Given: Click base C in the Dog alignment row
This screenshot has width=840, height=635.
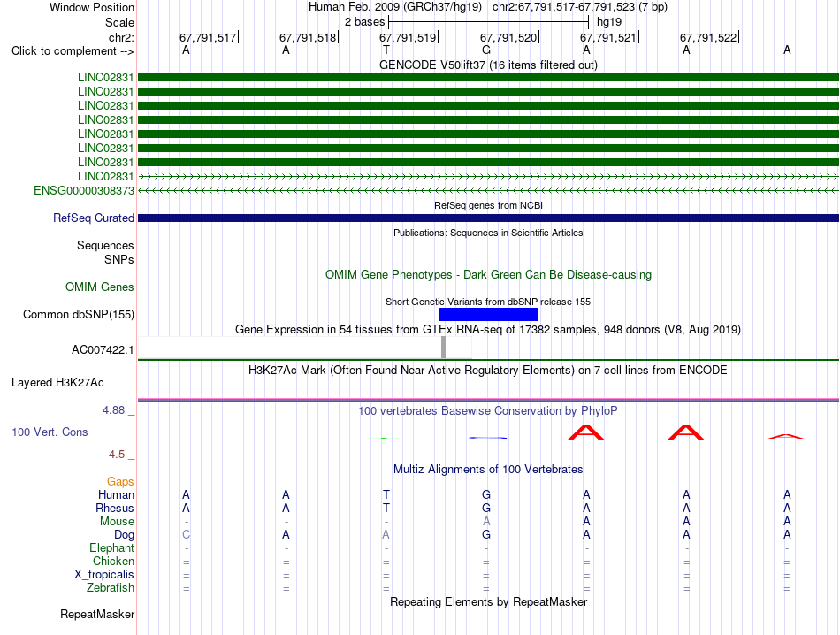Looking at the screenshot, I should click(186, 535).
